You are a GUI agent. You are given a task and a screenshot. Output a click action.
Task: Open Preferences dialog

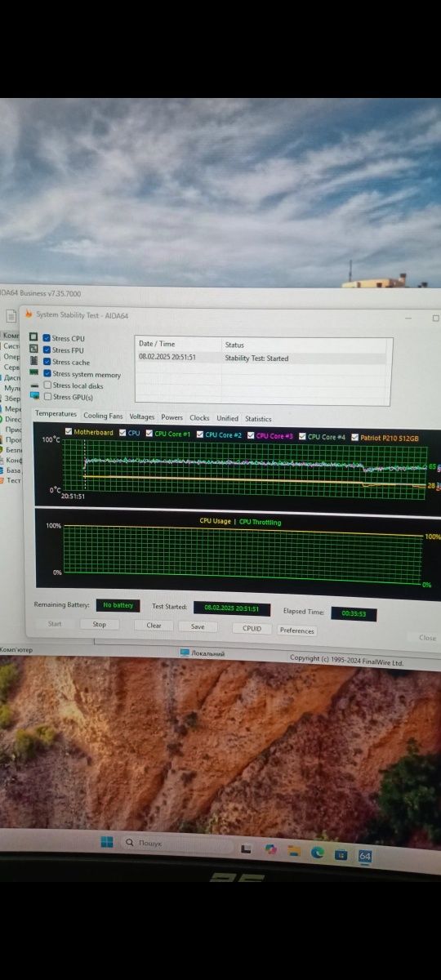pos(296,630)
